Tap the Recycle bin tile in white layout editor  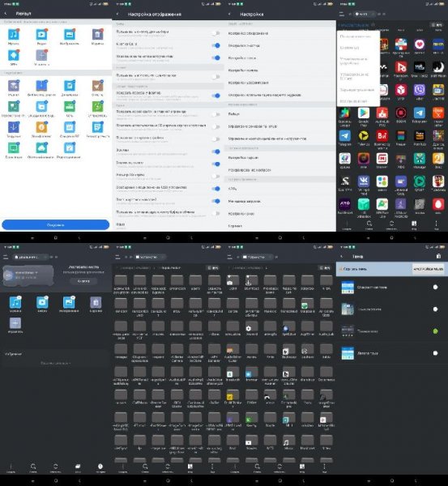pyautogui.click(x=97, y=34)
